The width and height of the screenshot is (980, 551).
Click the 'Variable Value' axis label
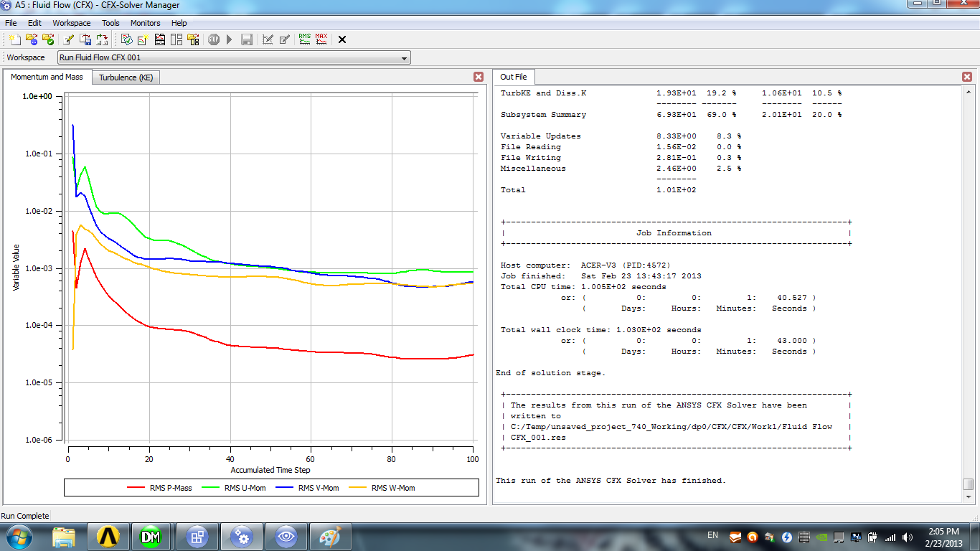point(16,266)
